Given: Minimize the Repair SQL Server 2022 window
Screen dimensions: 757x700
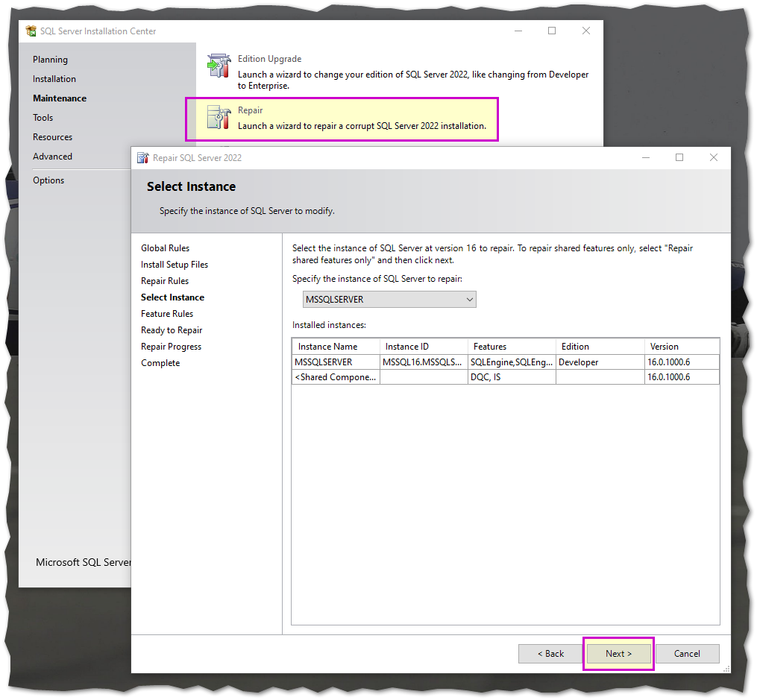Looking at the screenshot, I should click(645, 158).
